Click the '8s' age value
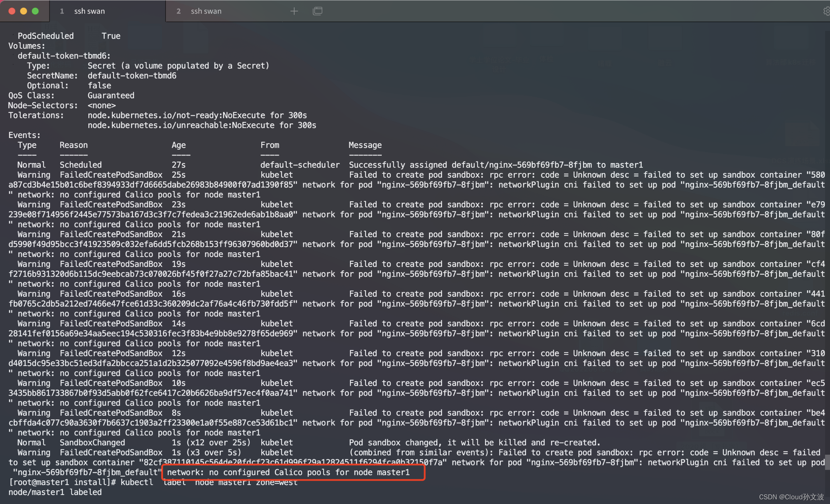 [x=176, y=413]
